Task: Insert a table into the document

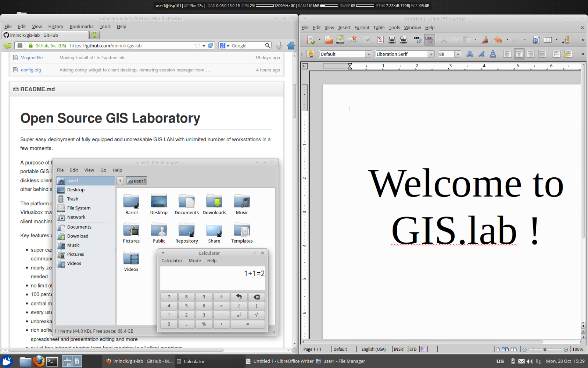Action: [x=548, y=40]
